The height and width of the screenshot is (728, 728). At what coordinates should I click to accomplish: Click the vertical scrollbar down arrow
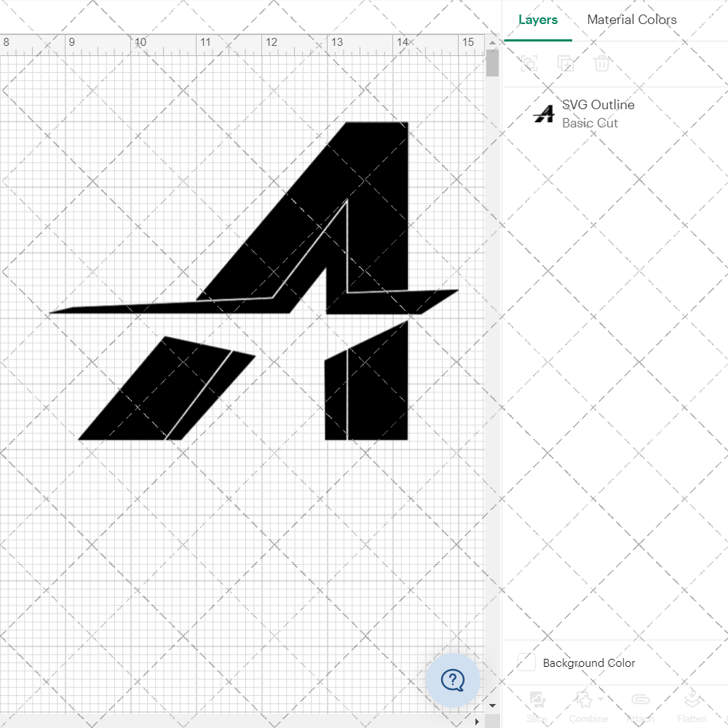click(492, 705)
